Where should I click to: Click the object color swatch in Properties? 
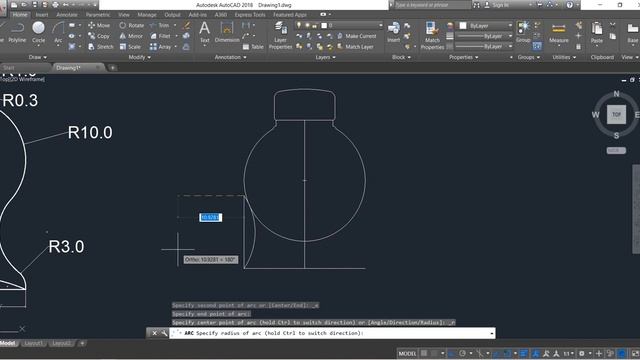pyautogui.click(x=463, y=26)
